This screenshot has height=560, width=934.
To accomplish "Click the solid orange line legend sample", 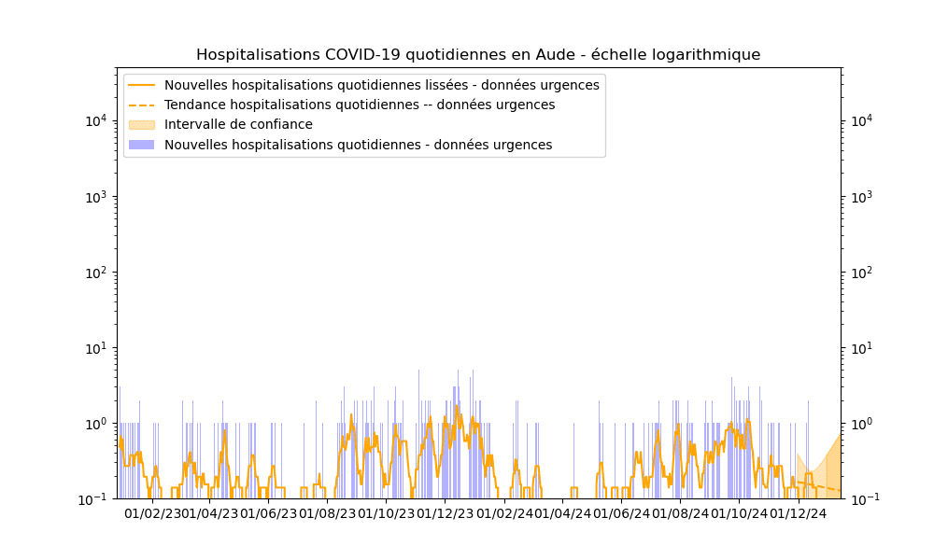I will coord(142,85).
